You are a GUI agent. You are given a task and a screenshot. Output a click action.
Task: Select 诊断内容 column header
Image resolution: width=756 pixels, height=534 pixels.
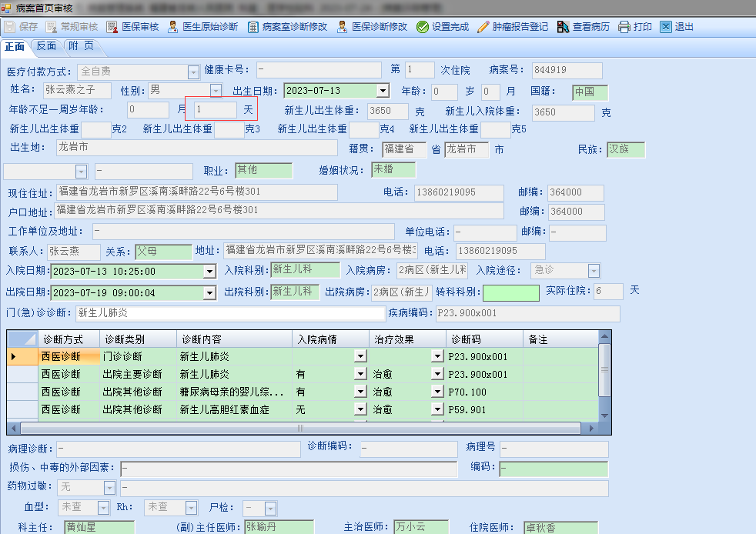tap(234, 339)
